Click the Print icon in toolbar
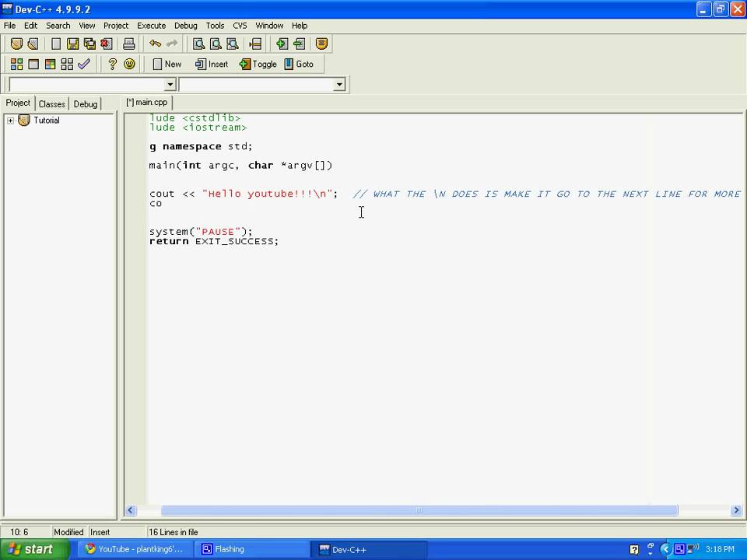The height and width of the screenshot is (560, 747). click(129, 44)
